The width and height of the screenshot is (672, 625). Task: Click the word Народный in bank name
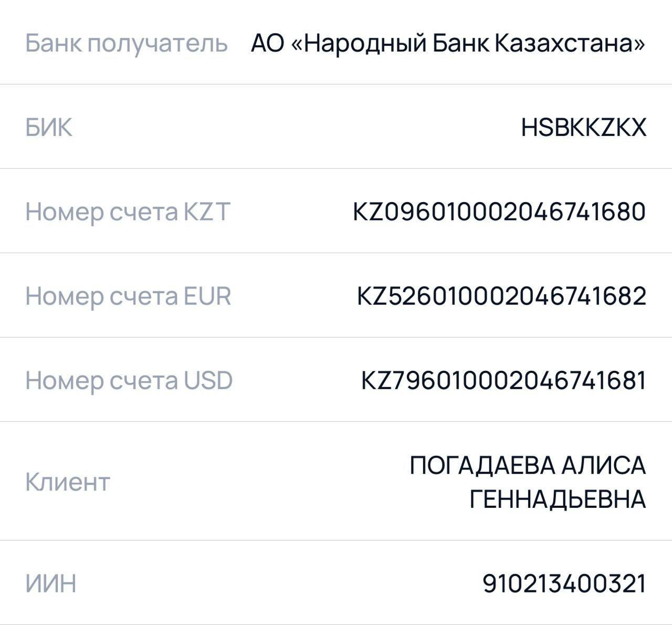(365, 43)
